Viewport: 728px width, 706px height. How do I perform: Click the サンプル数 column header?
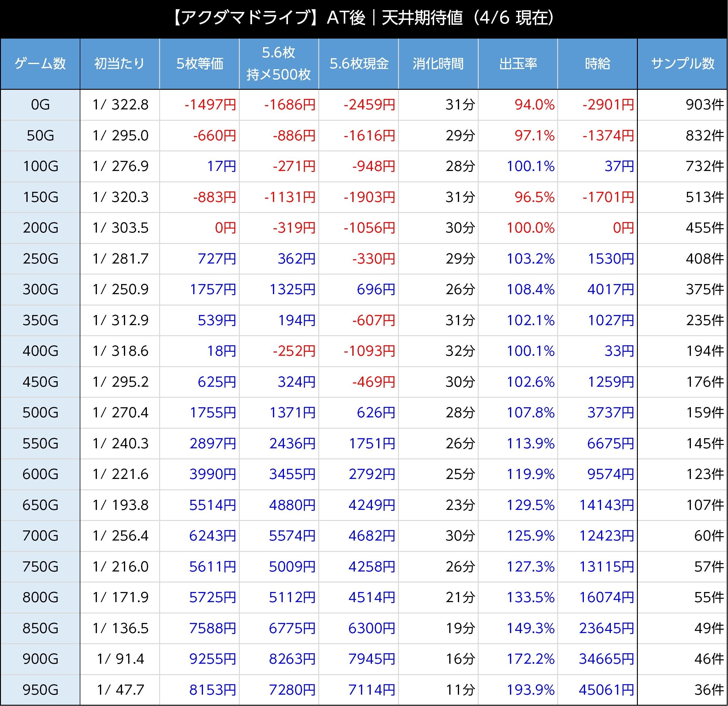(x=683, y=64)
